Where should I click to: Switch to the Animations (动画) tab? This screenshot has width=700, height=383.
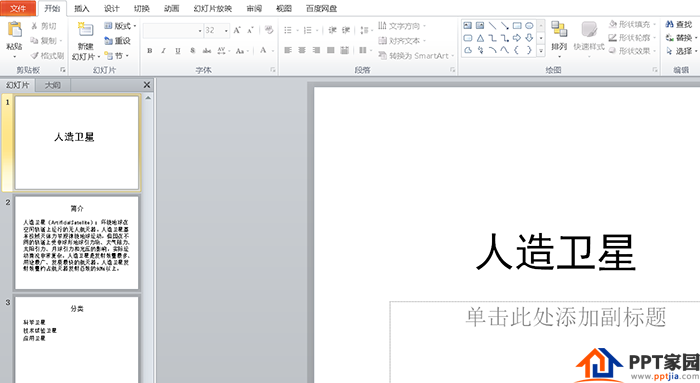171,8
